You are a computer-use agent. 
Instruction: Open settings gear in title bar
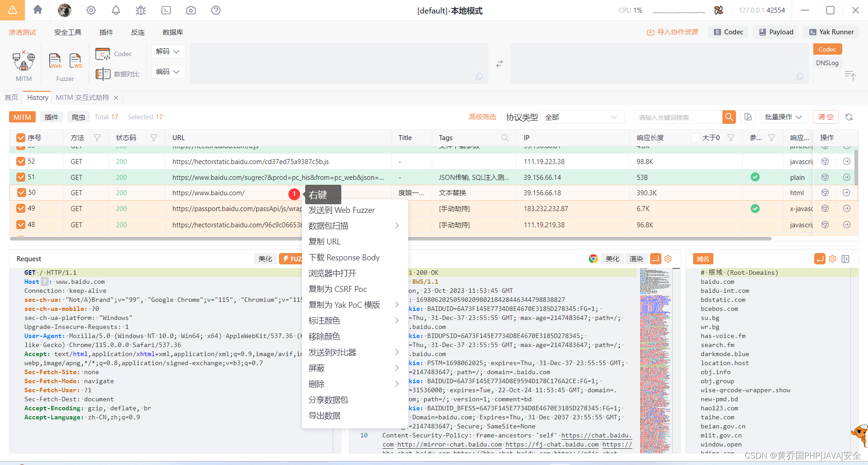pos(91,10)
